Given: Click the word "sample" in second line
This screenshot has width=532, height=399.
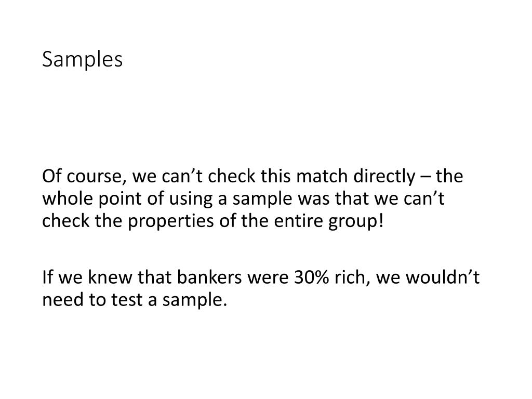Looking at the screenshot, I should click(262, 199).
